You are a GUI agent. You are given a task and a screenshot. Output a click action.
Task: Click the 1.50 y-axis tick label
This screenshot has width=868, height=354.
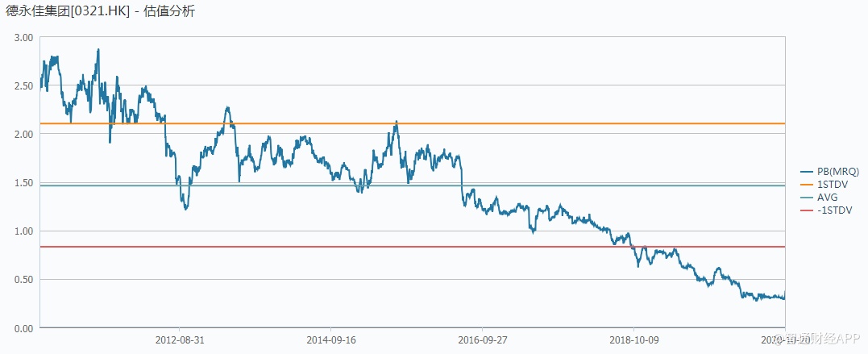click(23, 182)
